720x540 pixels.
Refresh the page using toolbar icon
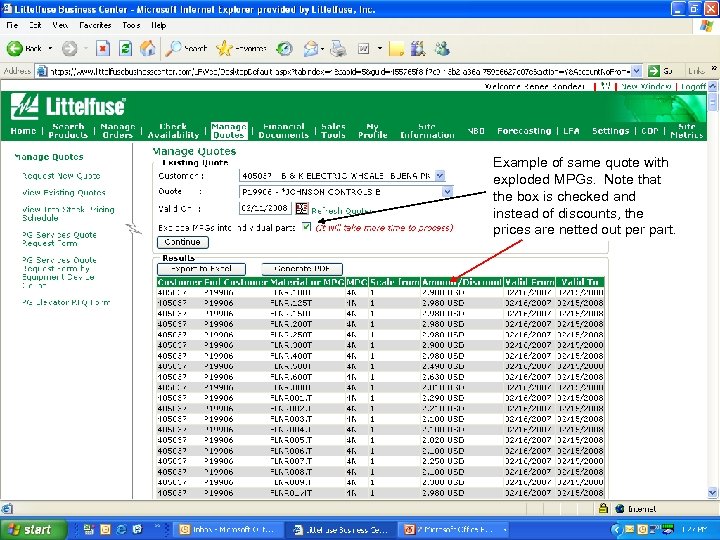[x=125, y=48]
